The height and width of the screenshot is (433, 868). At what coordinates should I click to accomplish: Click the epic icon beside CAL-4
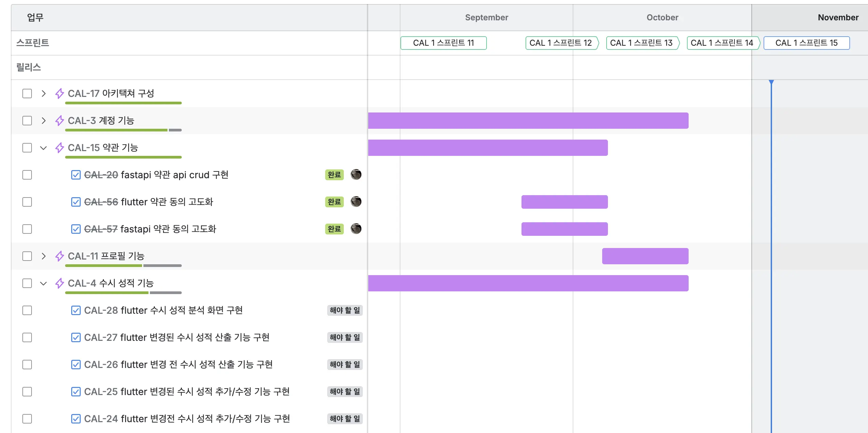click(60, 283)
